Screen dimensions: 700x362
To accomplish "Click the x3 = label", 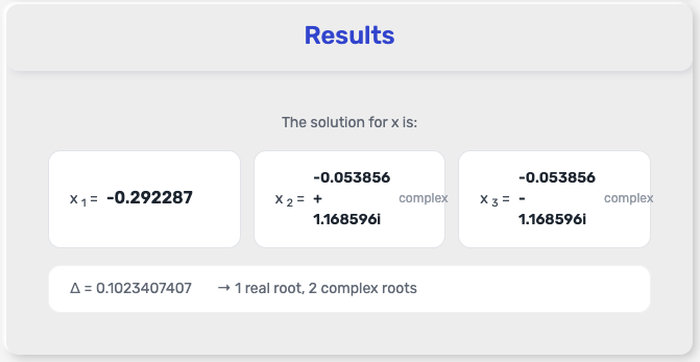I will tap(495, 200).
